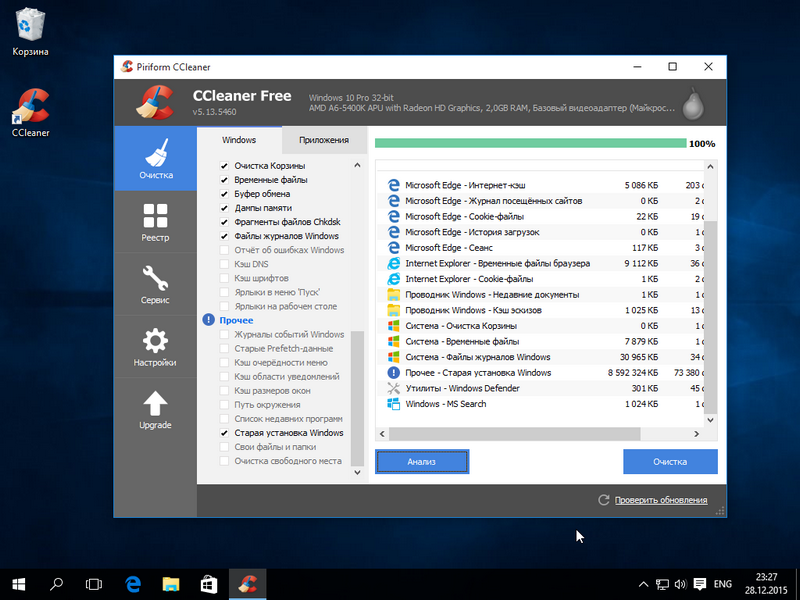The height and width of the screenshot is (600, 800).
Task: Uncheck Старая установка Windows checkbox
Action: 225,433
